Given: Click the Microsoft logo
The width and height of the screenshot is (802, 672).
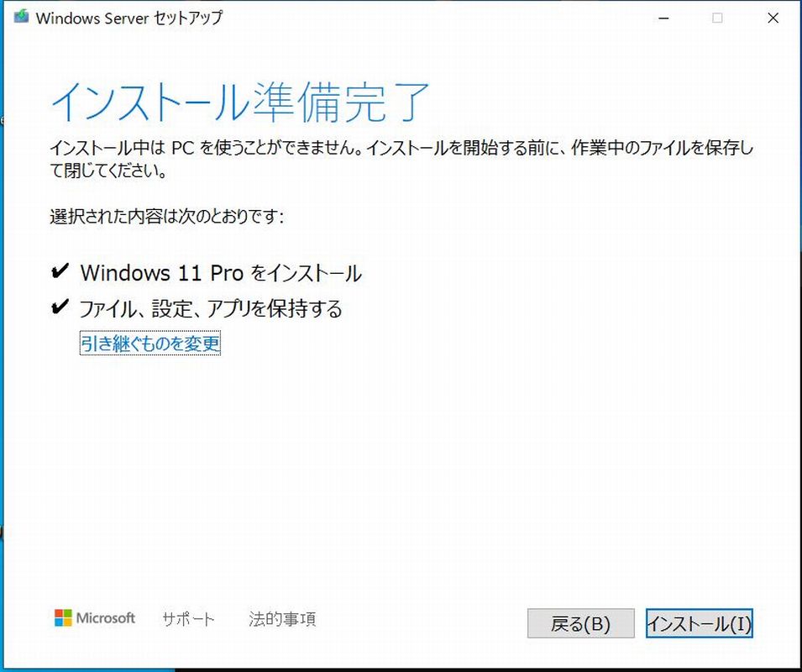Looking at the screenshot, I should [95, 617].
